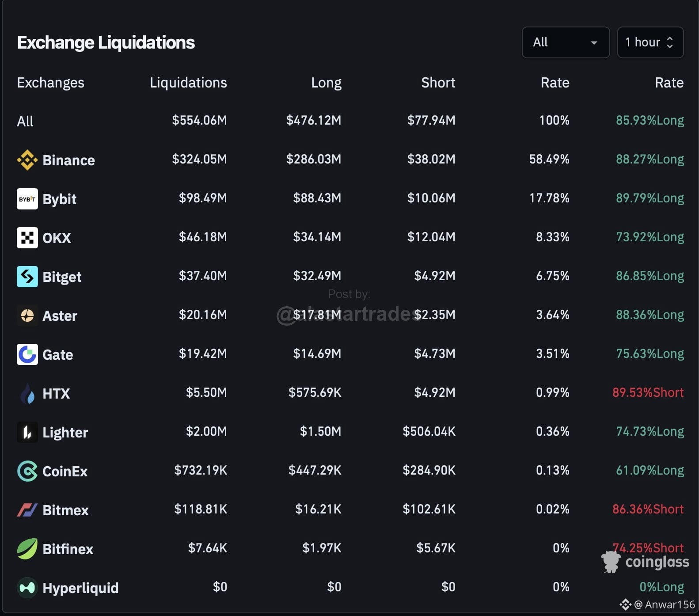This screenshot has height=616, width=699.
Task: Select total liquidations value $554.06M
Action: pyautogui.click(x=199, y=120)
